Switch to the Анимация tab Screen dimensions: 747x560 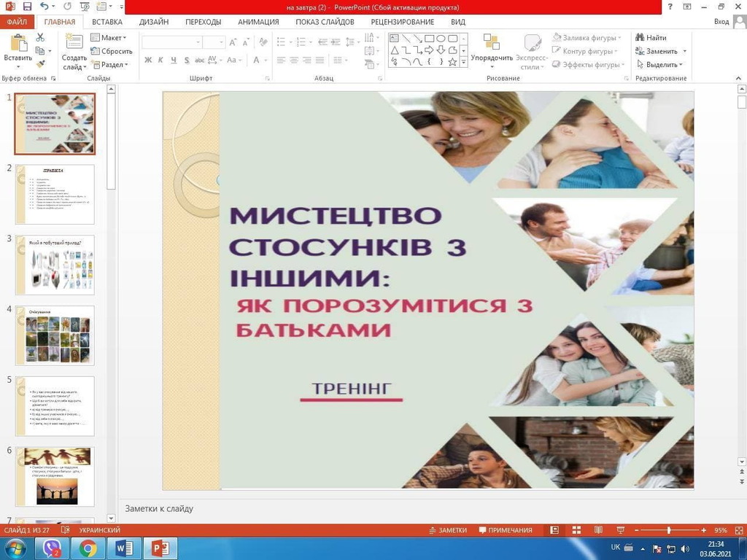coord(258,22)
